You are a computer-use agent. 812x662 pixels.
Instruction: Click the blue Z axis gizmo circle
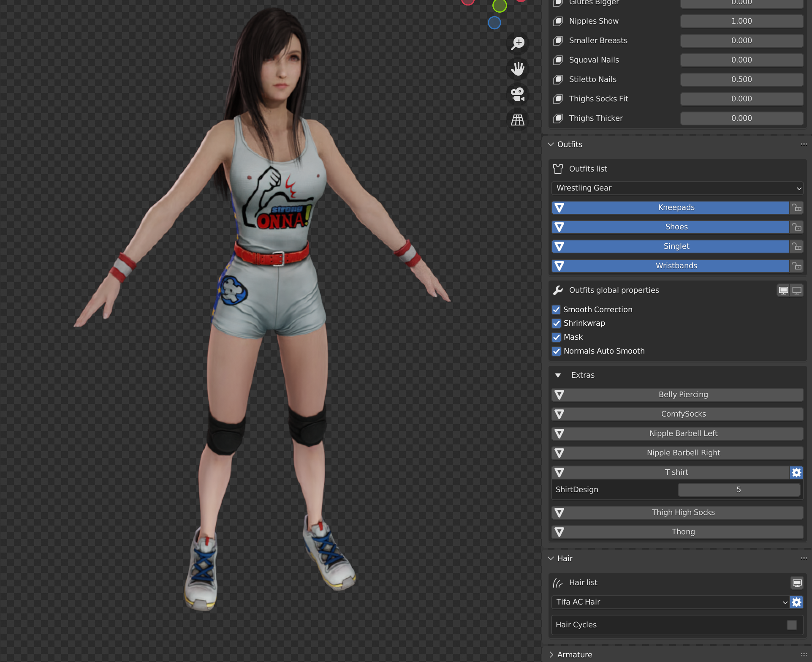point(494,23)
